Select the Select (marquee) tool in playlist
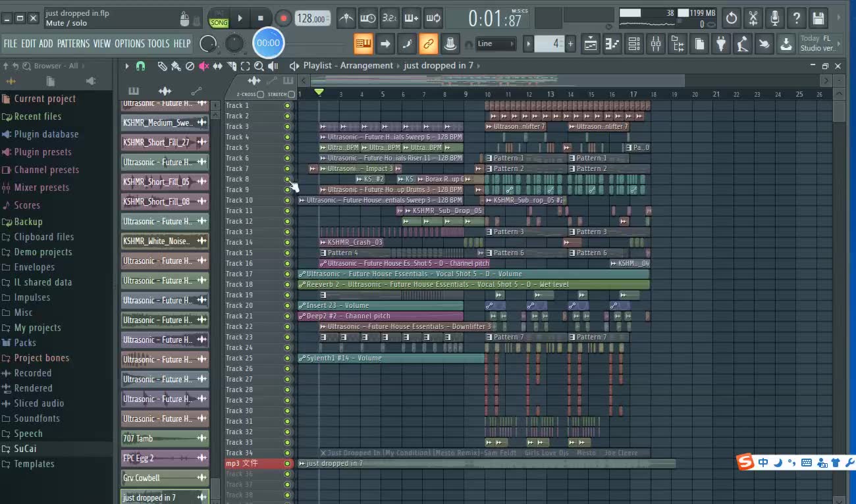The width and height of the screenshot is (856, 504). [x=245, y=66]
